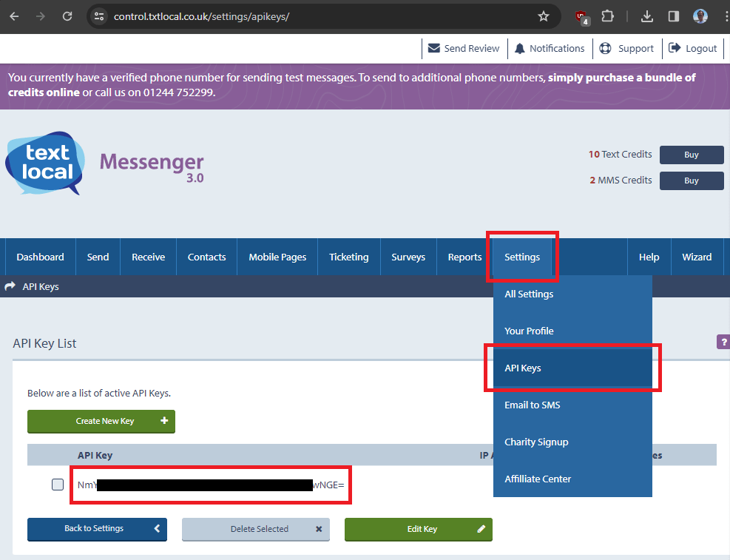The height and width of the screenshot is (560, 730).
Task: Open the Send menu
Action: [x=98, y=257]
